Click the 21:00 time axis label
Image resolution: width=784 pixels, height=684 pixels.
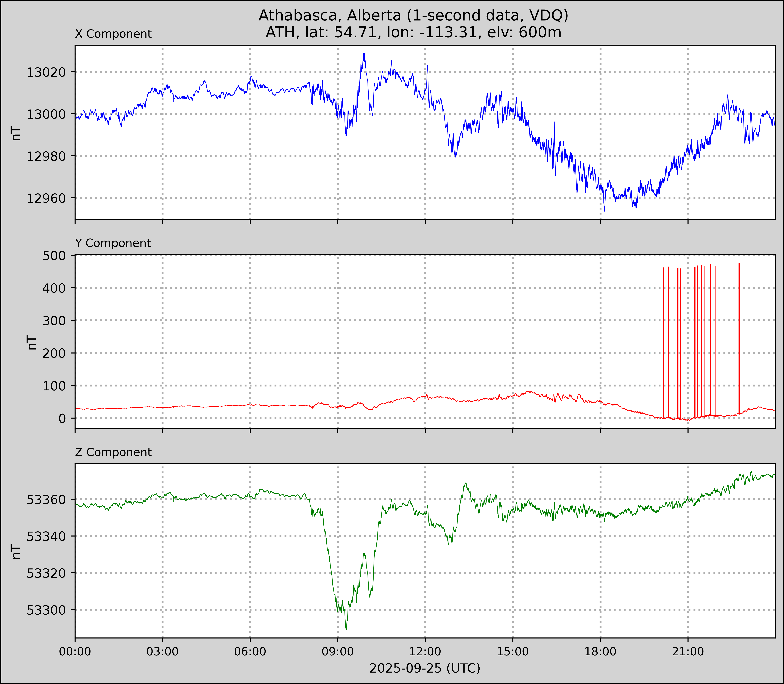click(688, 651)
